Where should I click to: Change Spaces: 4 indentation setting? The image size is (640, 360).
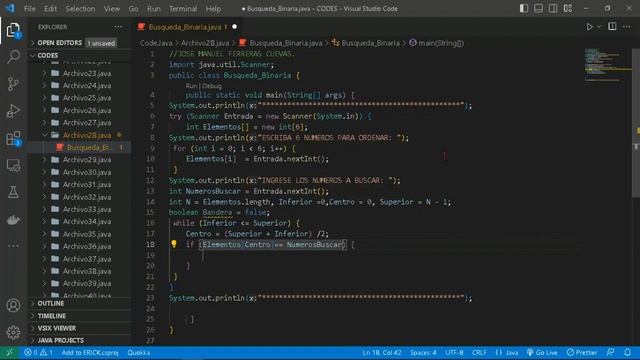(x=423, y=352)
